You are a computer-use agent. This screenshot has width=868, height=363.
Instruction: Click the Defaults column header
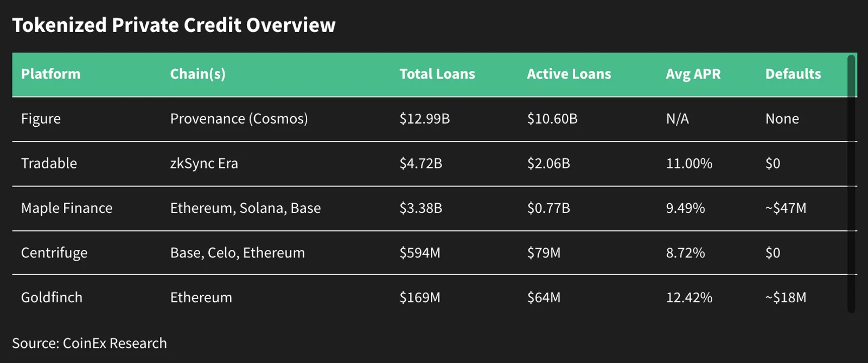(793, 74)
